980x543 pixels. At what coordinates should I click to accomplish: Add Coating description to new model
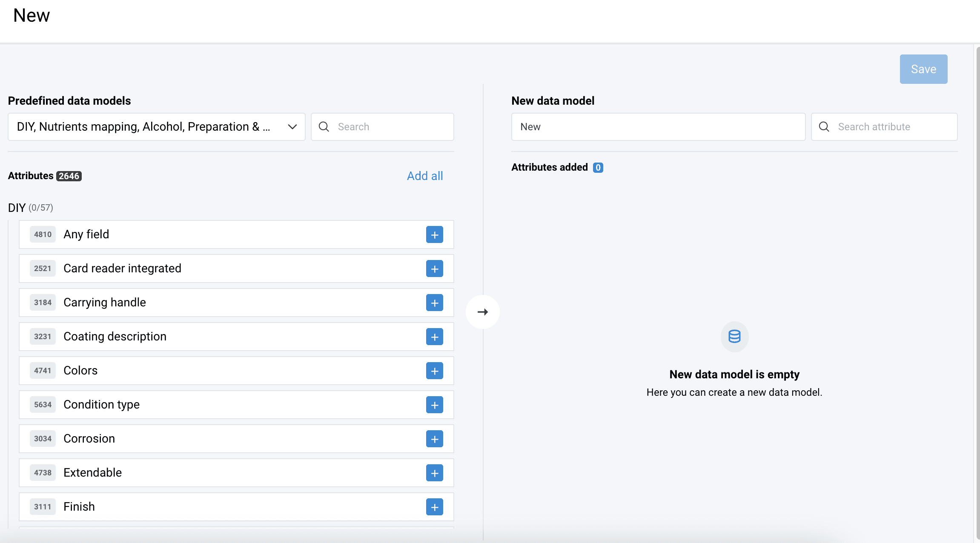point(434,337)
